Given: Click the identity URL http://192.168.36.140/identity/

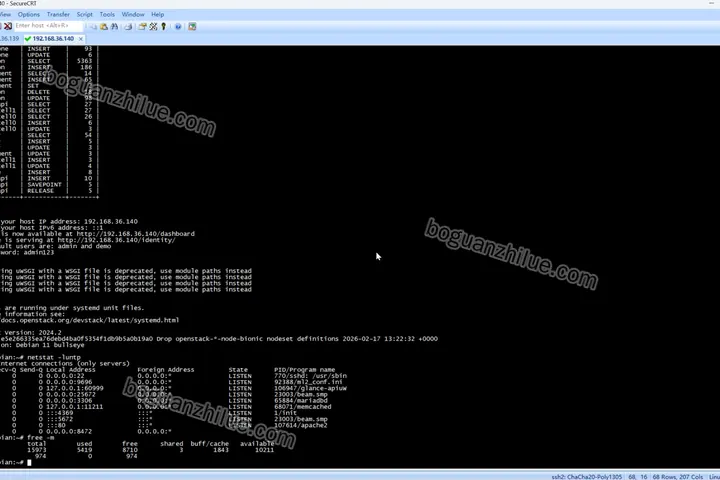Looking at the screenshot, I should [x=117, y=240].
